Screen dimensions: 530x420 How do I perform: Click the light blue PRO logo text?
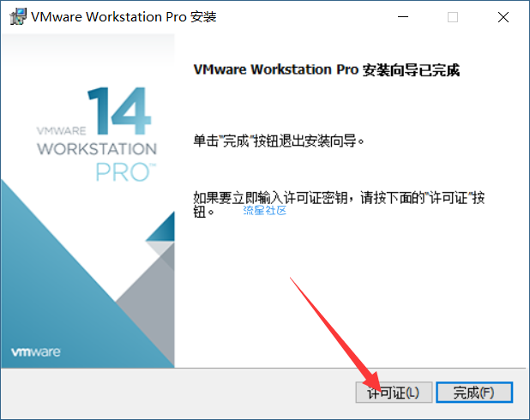click(126, 172)
